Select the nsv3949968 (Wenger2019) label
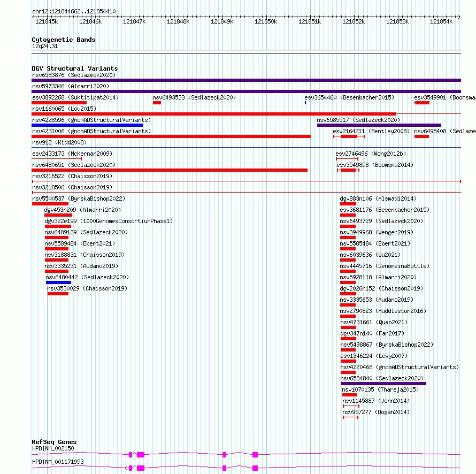 click(x=377, y=232)
